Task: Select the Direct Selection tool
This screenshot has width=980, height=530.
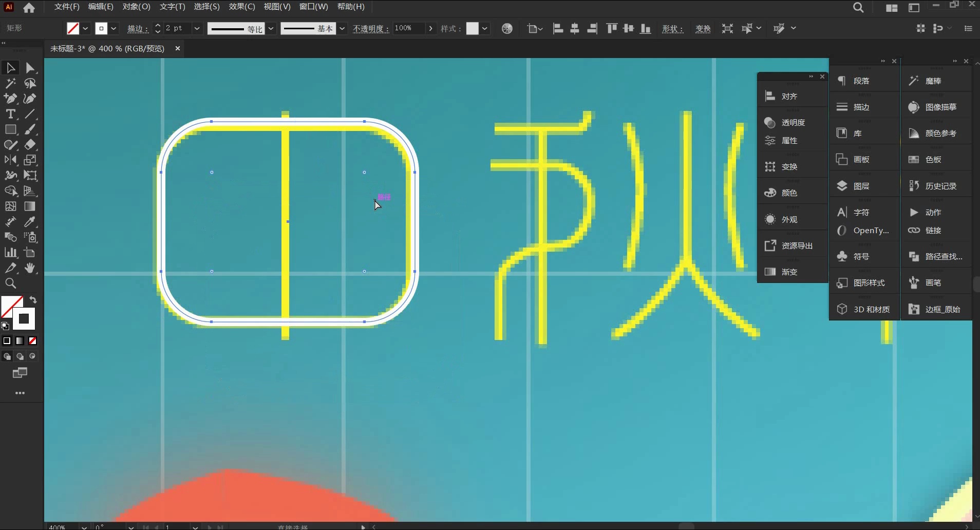Action: tap(30, 68)
